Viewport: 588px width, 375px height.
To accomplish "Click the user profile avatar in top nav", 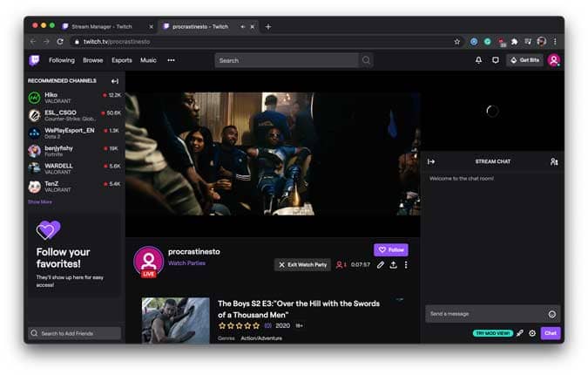I will 554,60.
